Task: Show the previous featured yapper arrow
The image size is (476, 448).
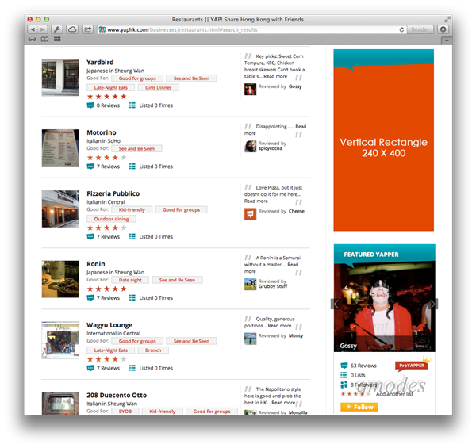Action: click(336, 304)
